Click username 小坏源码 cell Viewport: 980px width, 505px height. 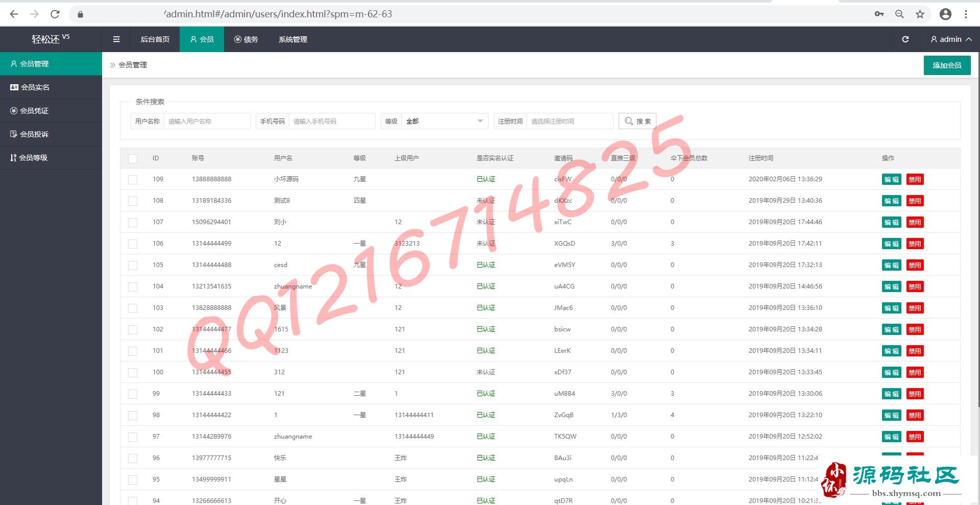pos(286,179)
